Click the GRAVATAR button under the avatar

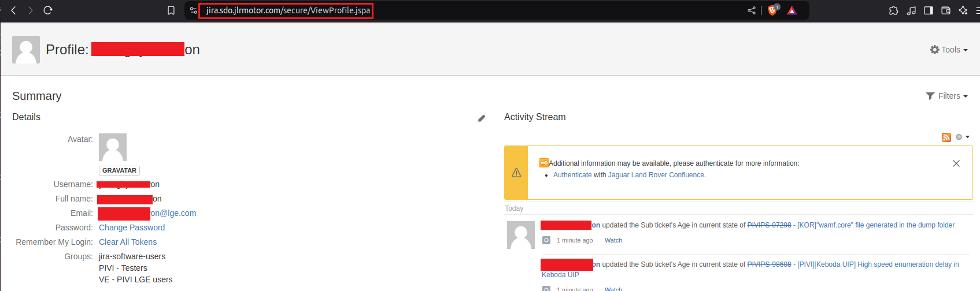point(119,170)
